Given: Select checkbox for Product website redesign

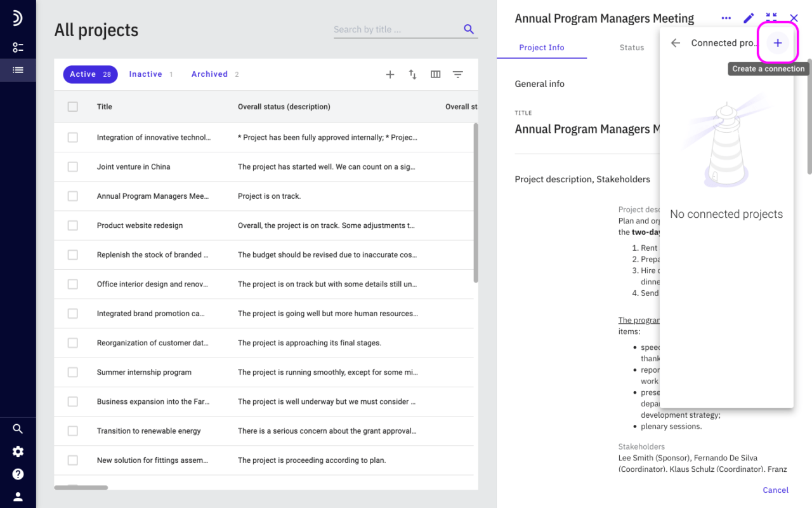Looking at the screenshot, I should point(72,225).
